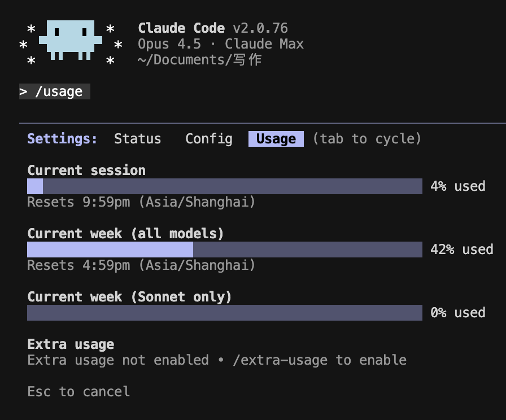506x420 pixels.
Task: Click the Opus 4.5 model label
Action: point(169,44)
